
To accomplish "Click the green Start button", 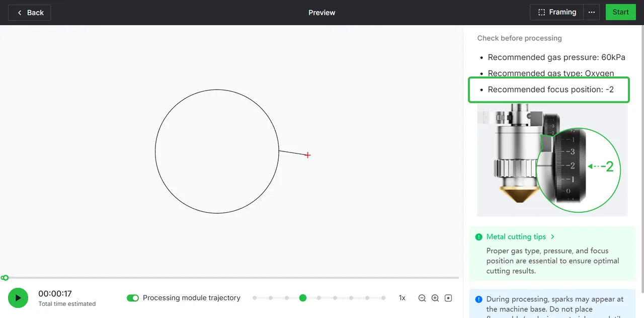I will 620,12.
